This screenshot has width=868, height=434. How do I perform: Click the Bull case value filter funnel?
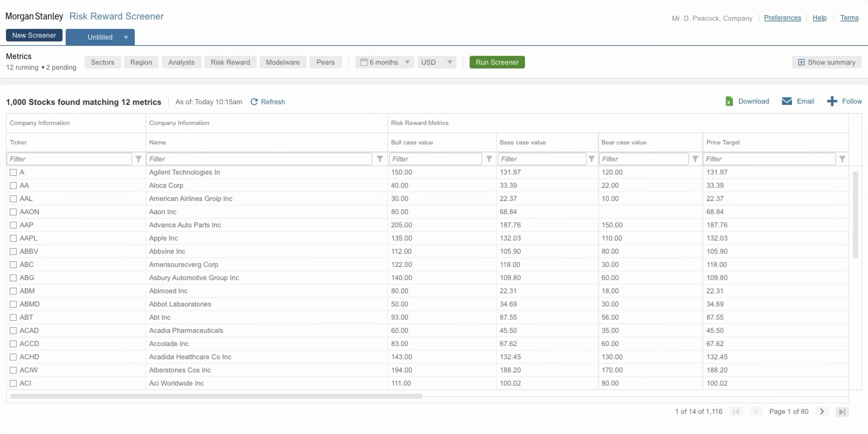[x=489, y=159]
